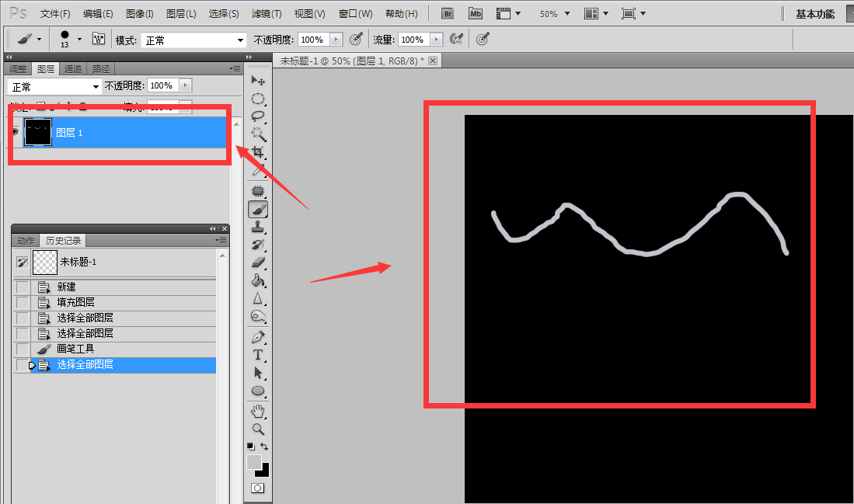Select the Eraser tool
This screenshot has width=854, height=504.
click(258, 262)
